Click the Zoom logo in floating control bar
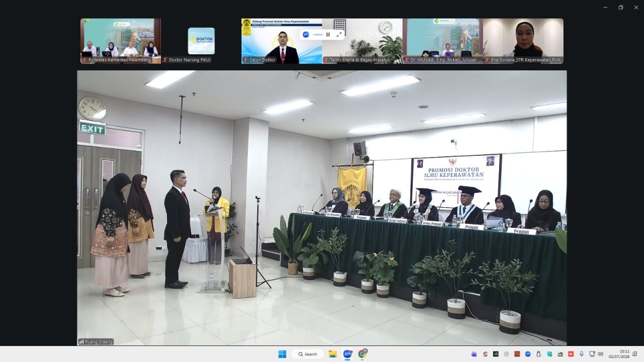Screen dimensions: 644x362 (305, 35)
